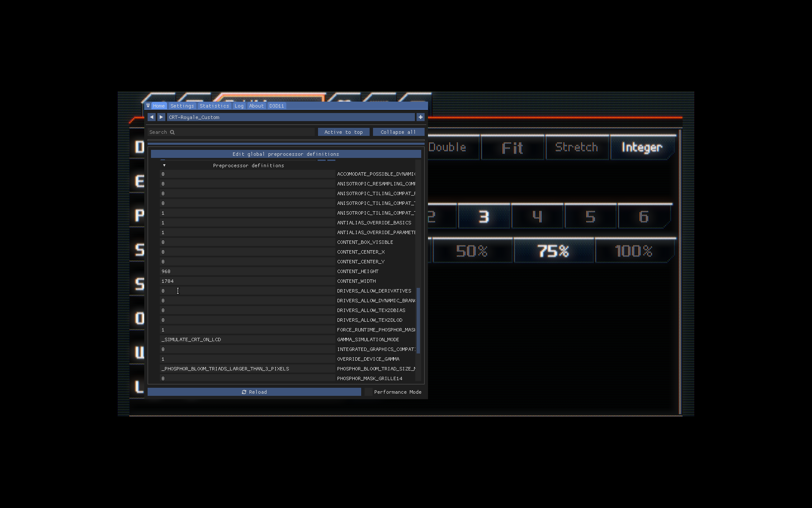Viewport: 812px width, 508px height.
Task: Enable Performance Mode
Action: 368,392
